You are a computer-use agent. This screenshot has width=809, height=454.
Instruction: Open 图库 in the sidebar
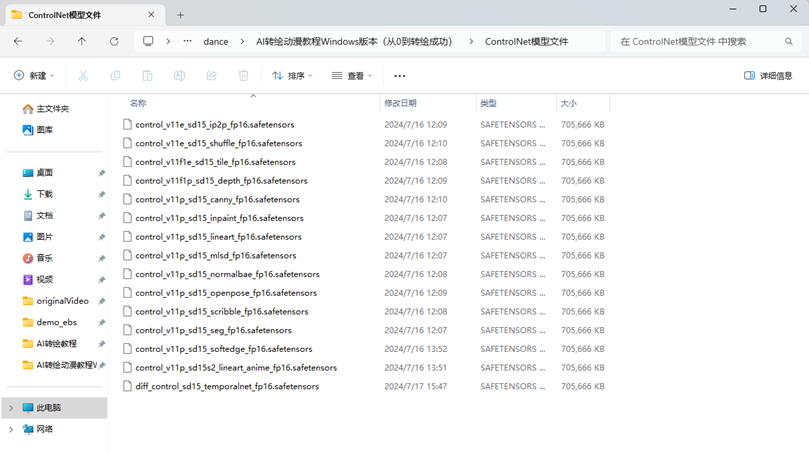coord(38,130)
